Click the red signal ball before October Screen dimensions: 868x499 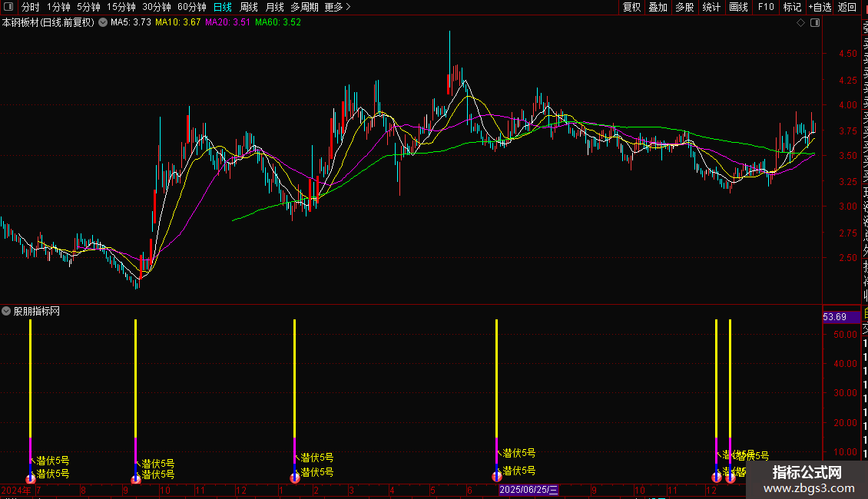pos(136,479)
